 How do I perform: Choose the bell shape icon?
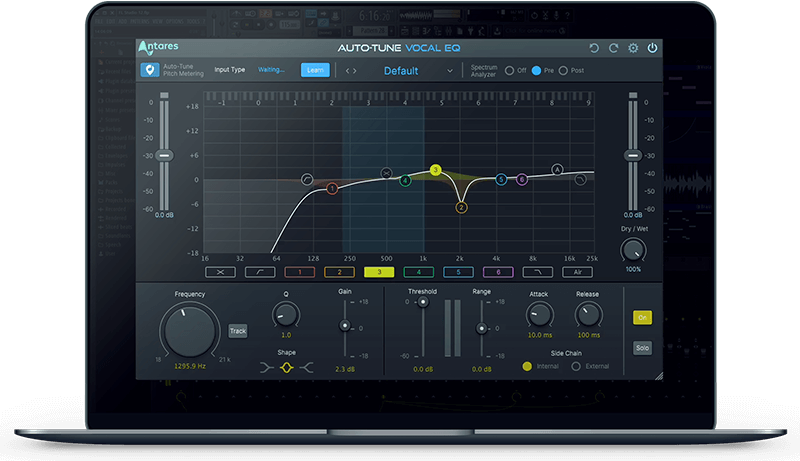click(287, 367)
